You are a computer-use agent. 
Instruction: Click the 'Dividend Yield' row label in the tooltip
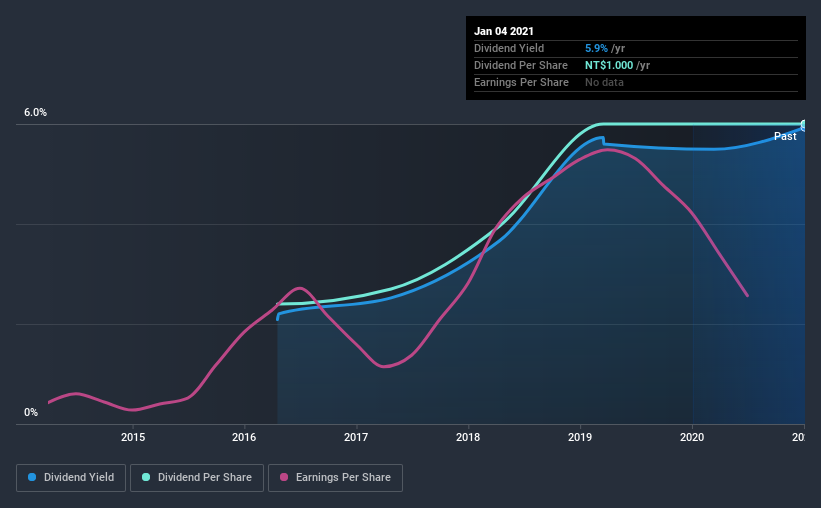pos(509,48)
